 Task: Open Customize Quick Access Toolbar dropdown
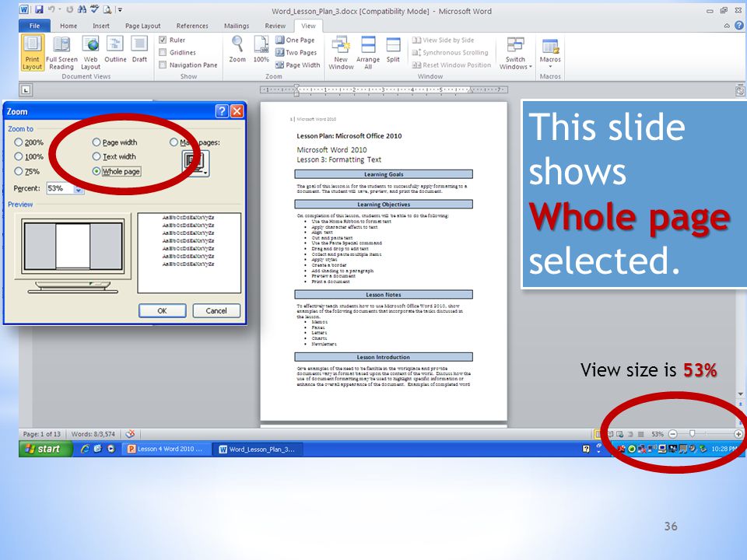coord(121,9)
